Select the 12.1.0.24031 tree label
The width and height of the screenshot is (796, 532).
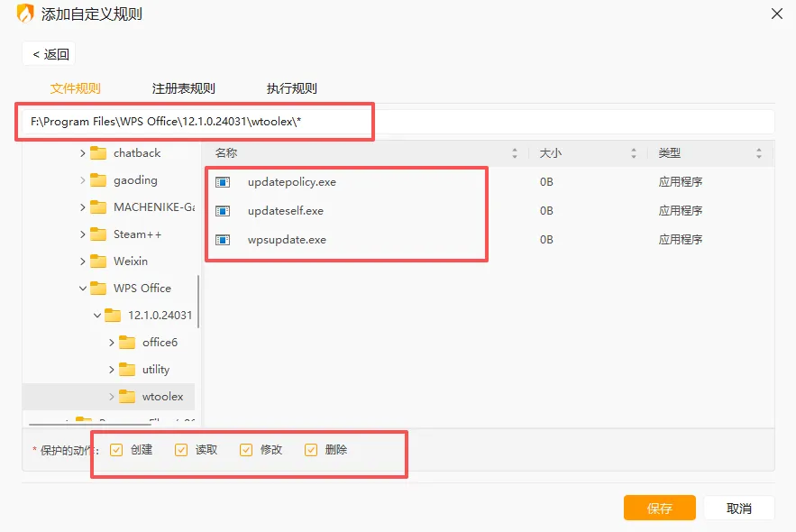(160, 316)
